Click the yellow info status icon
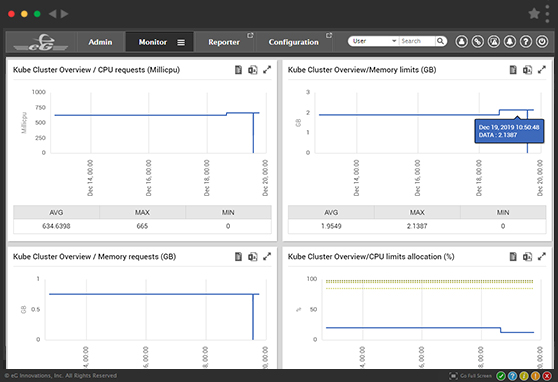Screen dimensions: 558x382 tap(524, 376)
